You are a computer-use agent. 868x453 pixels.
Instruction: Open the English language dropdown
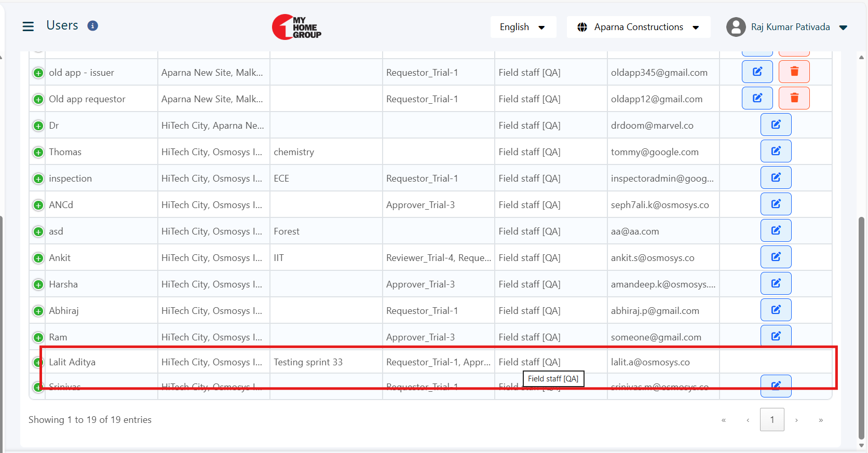coord(523,27)
